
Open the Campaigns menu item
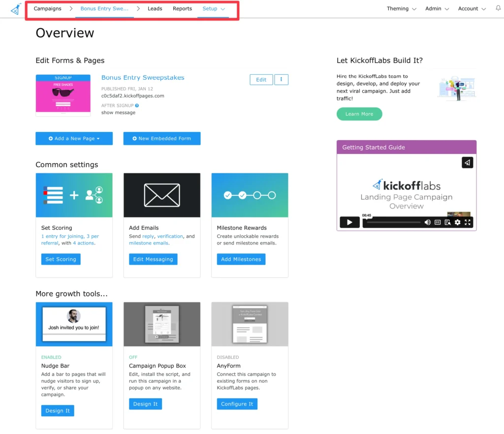(47, 9)
